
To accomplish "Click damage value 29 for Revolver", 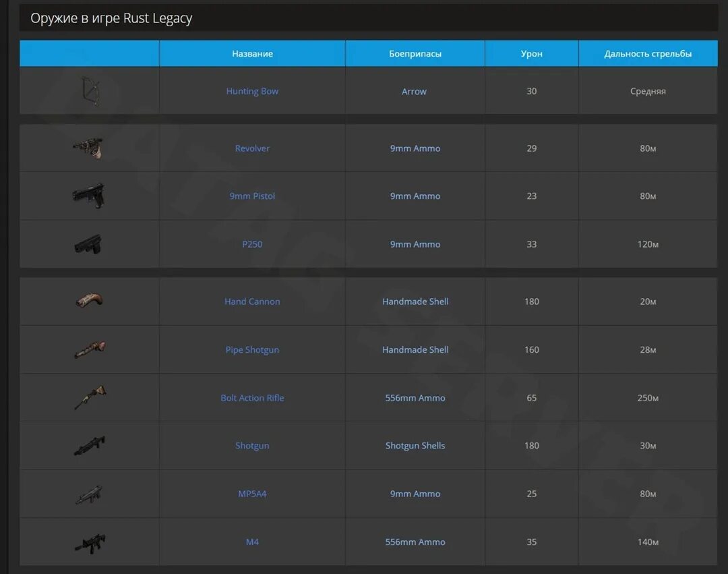I will (532, 148).
